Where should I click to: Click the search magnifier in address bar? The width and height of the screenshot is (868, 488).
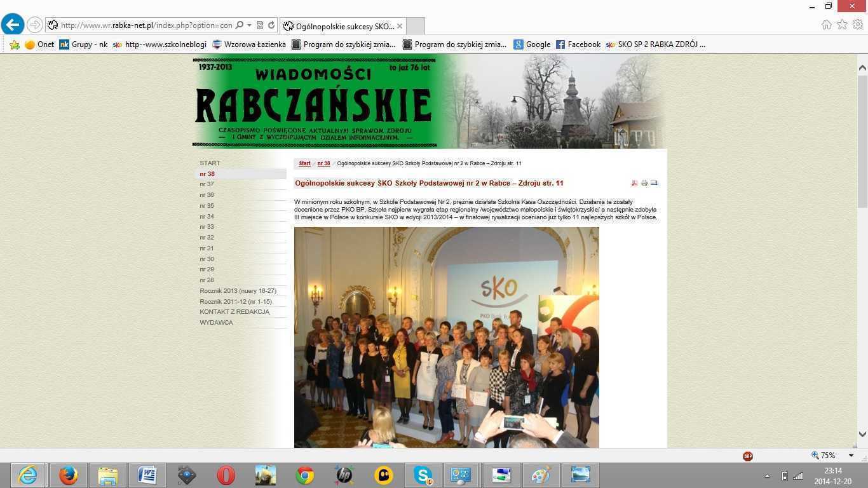(240, 25)
